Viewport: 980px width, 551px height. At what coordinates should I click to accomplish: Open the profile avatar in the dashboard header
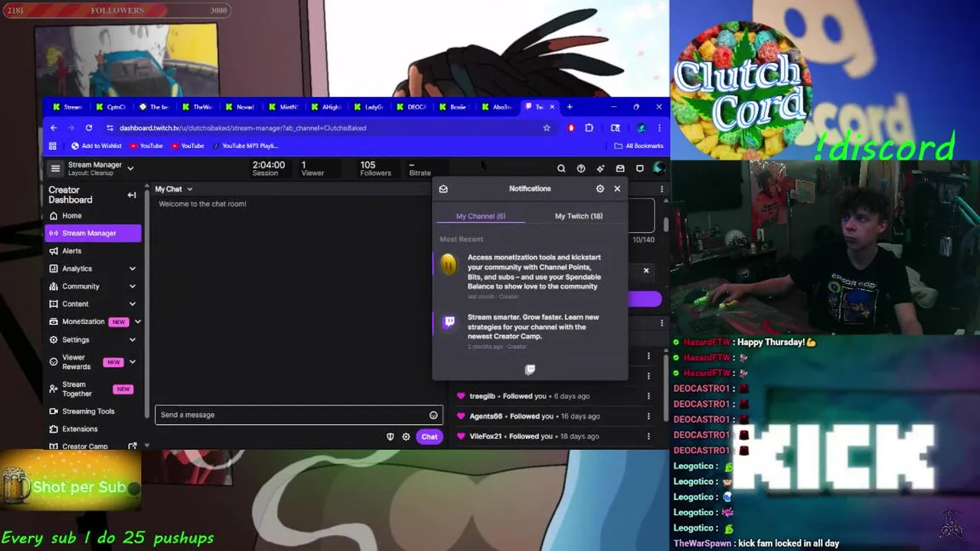658,168
